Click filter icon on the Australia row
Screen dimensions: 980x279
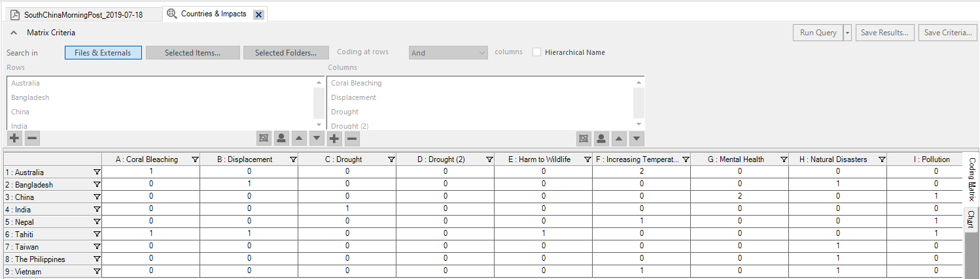(x=97, y=172)
